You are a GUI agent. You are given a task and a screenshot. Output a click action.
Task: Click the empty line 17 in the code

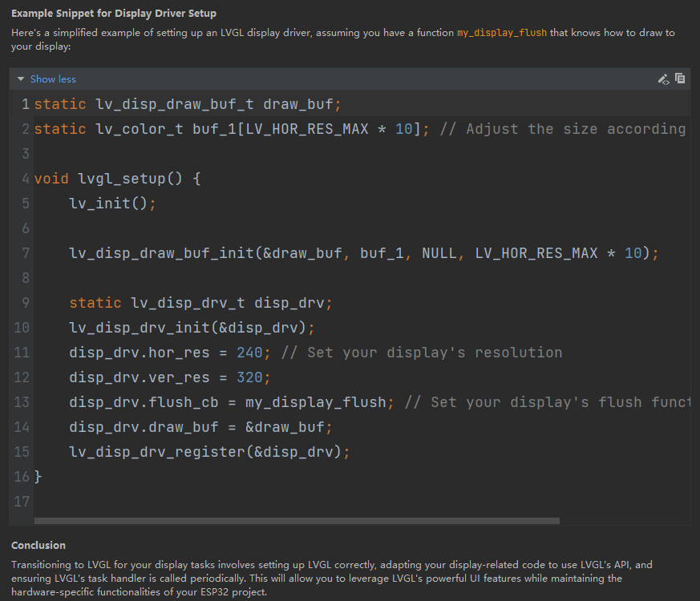[x=241, y=502]
